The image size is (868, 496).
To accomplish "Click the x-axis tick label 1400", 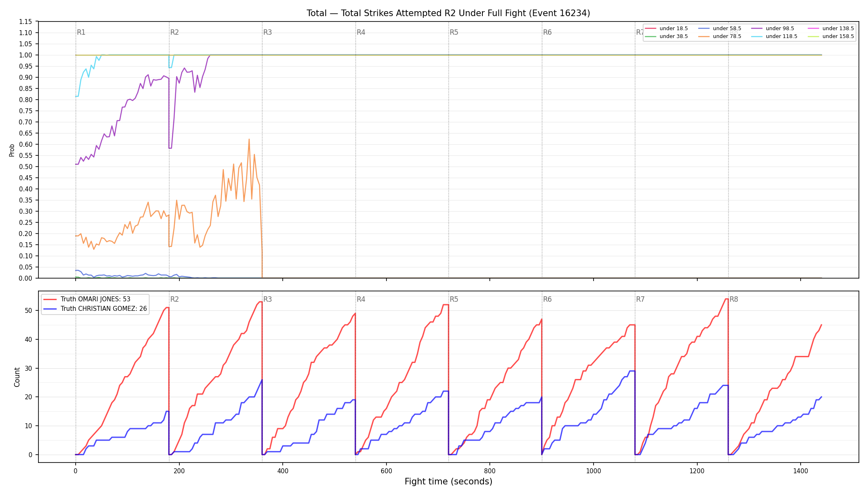I will pos(801,470).
